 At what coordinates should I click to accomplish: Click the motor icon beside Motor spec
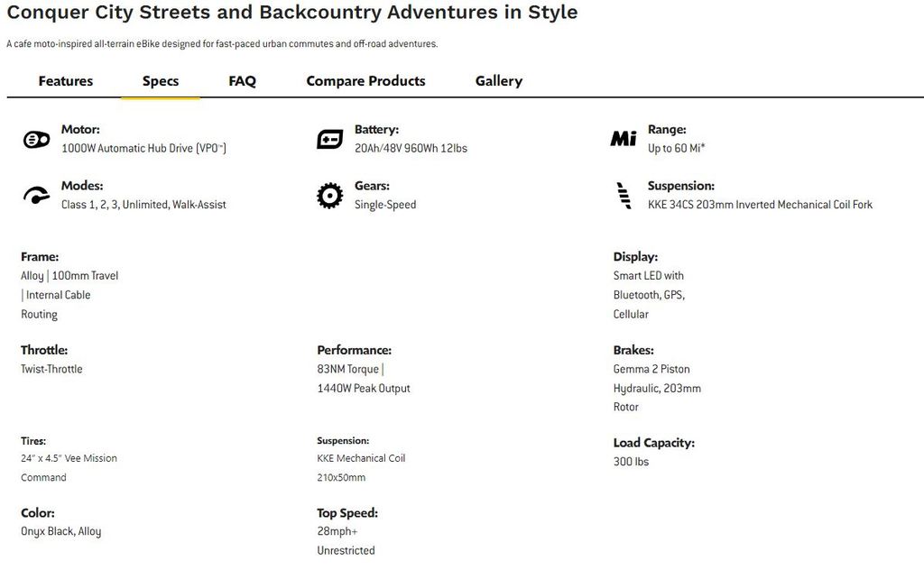click(x=36, y=140)
